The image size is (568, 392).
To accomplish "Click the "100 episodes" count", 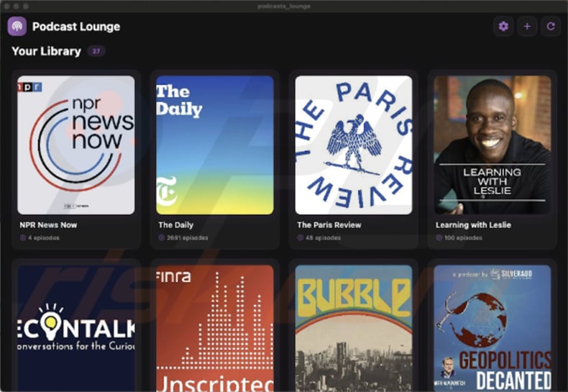I will (x=463, y=238).
